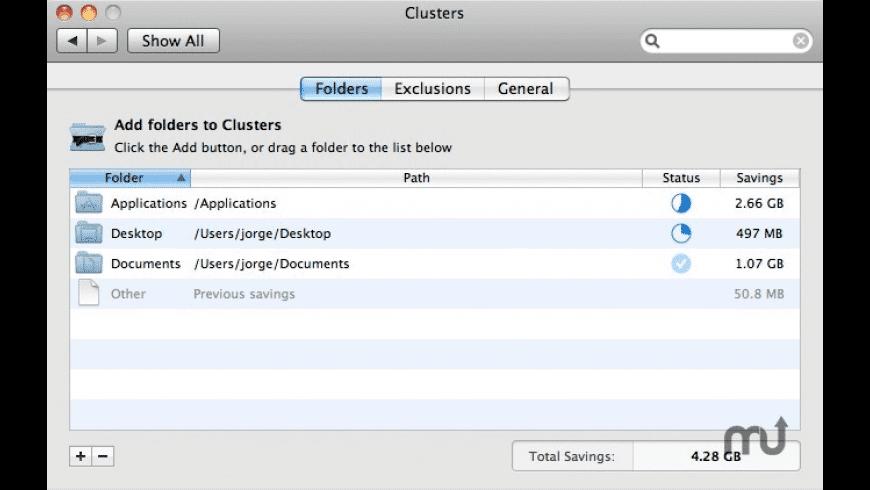Click the Desktop progress status icon
The height and width of the screenshot is (490, 870).
[681, 233]
